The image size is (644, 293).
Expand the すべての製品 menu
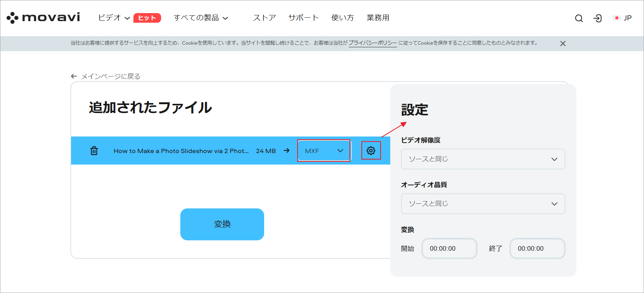pos(201,18)
